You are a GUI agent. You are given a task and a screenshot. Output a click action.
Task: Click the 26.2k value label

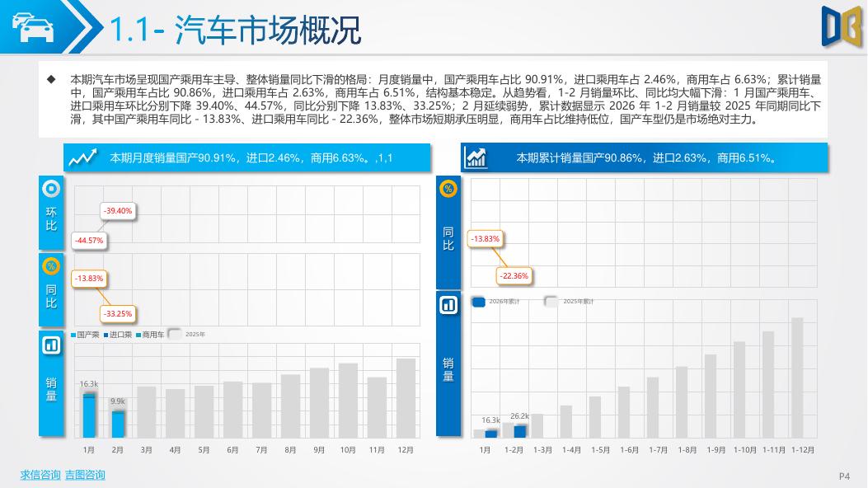520,416
